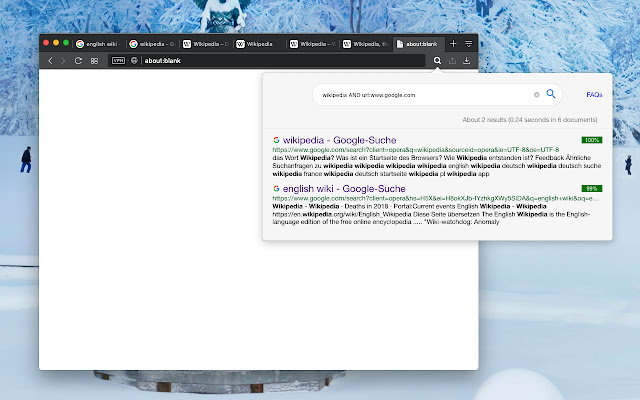The width and height of the screenshot is (640, 400).
Task: Switch to the 'Wikipedia – V' tab
Action: coord(312,44)
